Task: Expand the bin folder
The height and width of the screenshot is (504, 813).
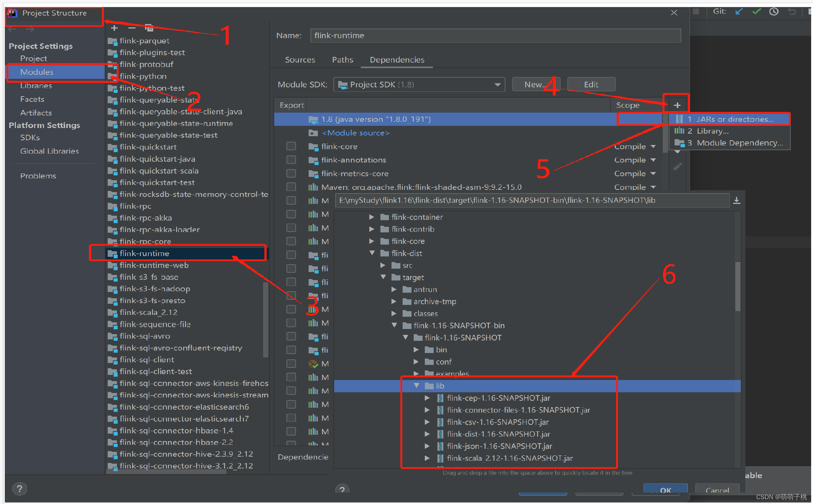Action: [416, 350]
